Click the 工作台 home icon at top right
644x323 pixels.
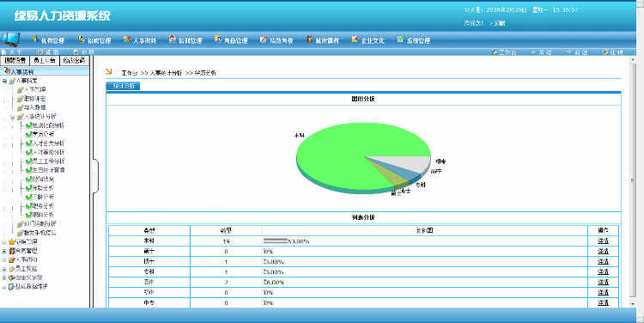[x=495, y=52]
